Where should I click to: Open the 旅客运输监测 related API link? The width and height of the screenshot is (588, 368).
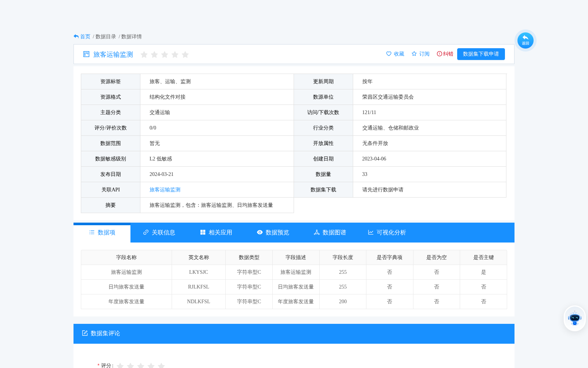165,190
